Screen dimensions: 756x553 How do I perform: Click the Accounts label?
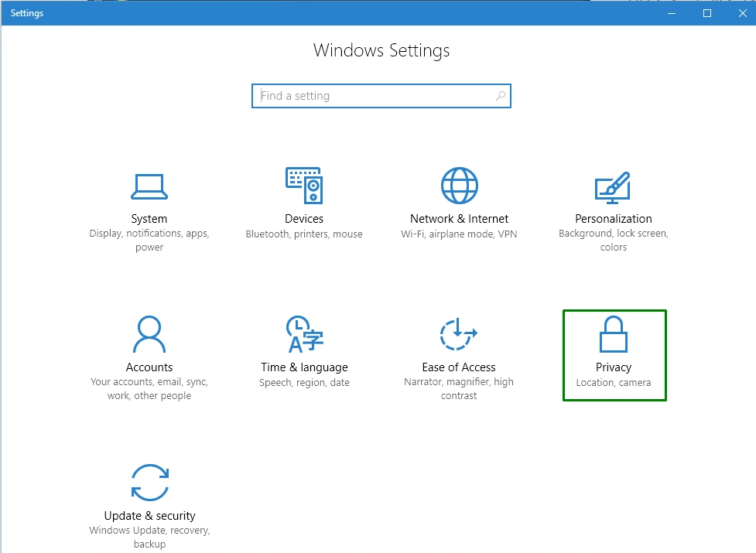149,367
